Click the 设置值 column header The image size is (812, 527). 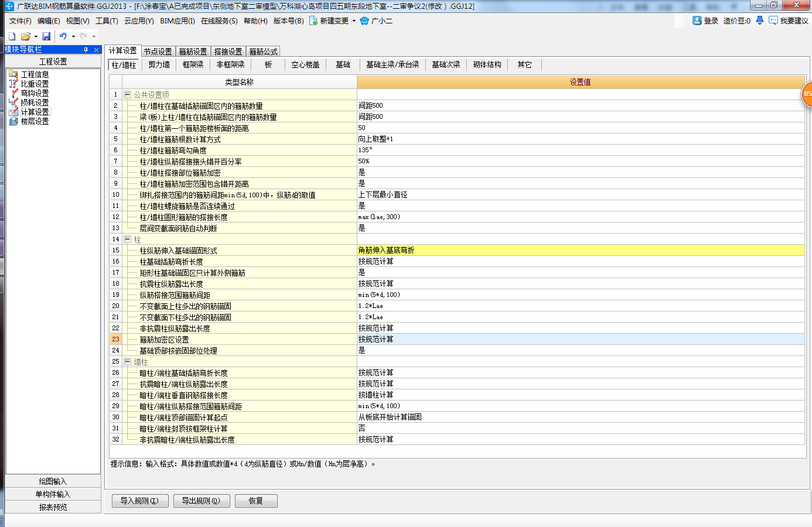581,82
